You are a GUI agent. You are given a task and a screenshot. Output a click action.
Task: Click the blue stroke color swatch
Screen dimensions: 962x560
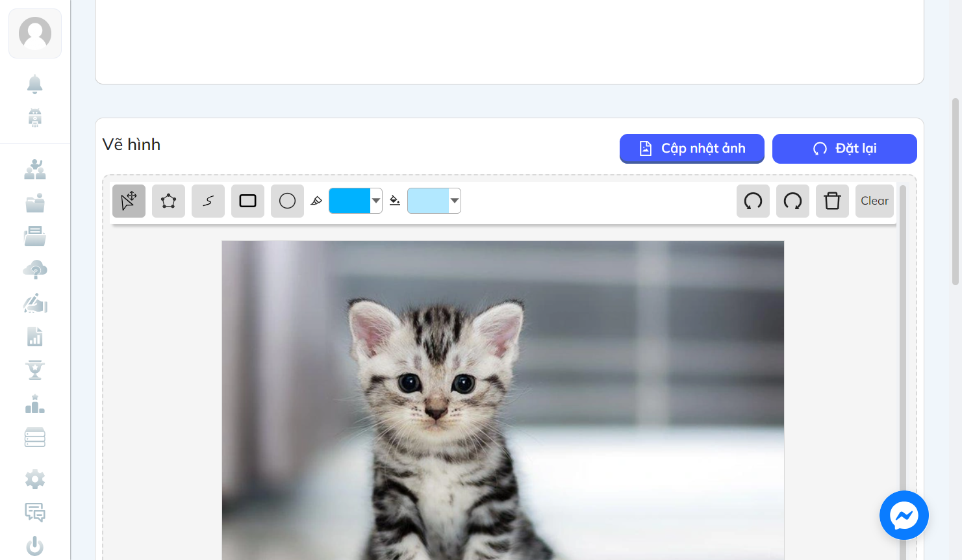(349, 201)
